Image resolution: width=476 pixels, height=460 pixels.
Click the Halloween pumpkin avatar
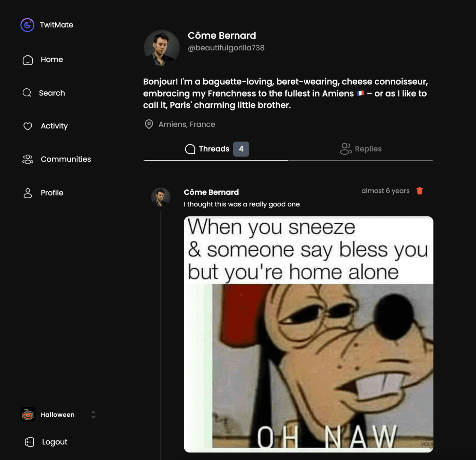click(x=28, y=414)
